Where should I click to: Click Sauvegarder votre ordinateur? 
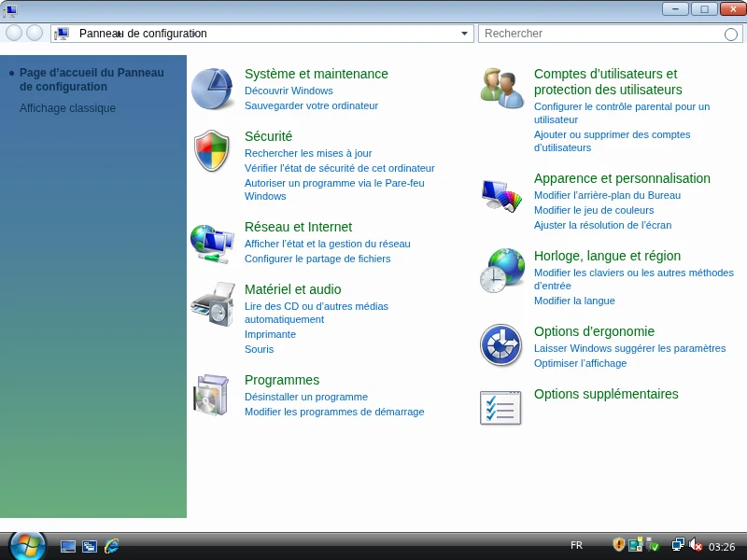[x=312, y=105]
